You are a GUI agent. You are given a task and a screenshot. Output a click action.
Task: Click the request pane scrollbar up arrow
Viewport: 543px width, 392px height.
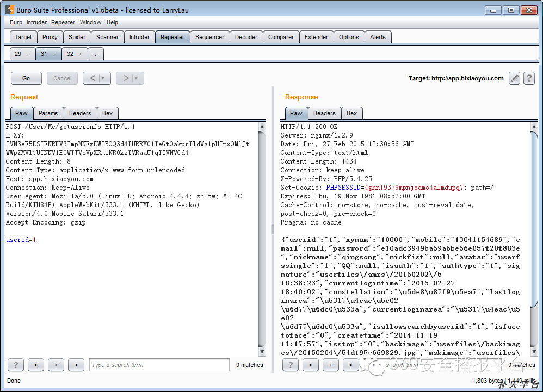coord(262,126)
